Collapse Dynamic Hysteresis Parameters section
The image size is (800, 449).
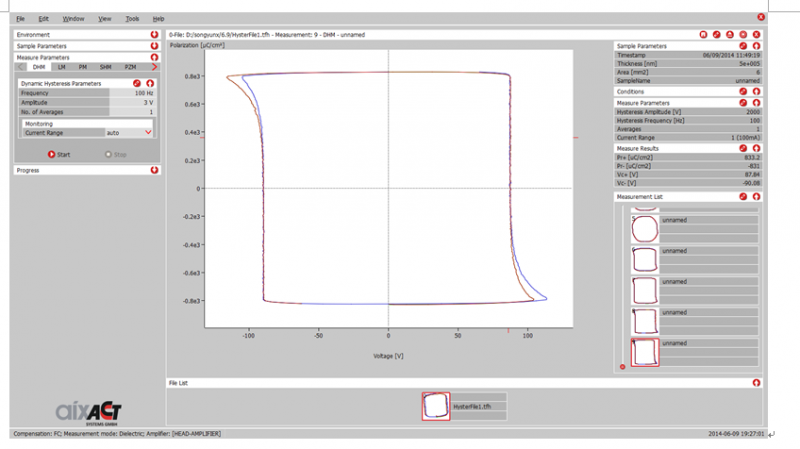(150, 83)
